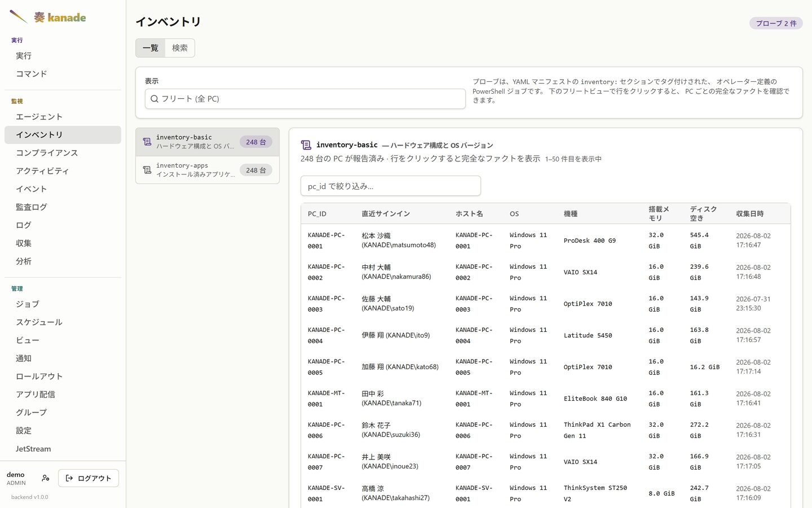Click the 248 台 badge on inventory-apps
Screen dimensions: 812x508
[x=256, y=170]
